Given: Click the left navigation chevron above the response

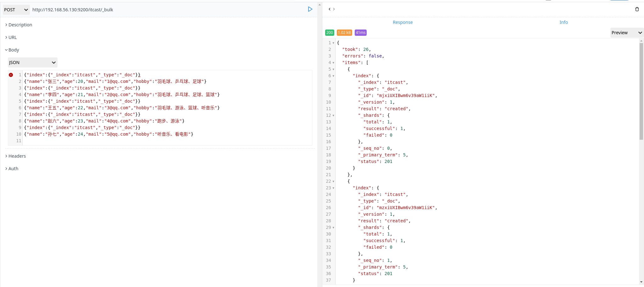Looking at the screenshot, I should pyautogui.click(x=329, y=9).
